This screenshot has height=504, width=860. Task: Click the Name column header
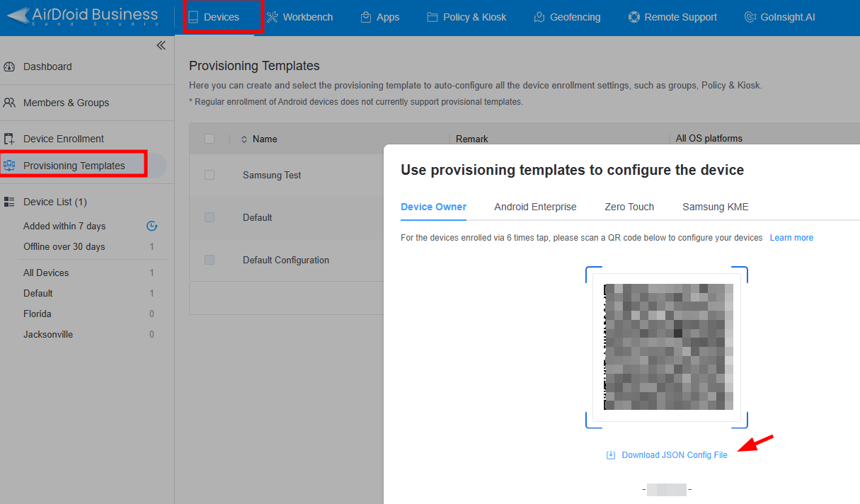265,139
